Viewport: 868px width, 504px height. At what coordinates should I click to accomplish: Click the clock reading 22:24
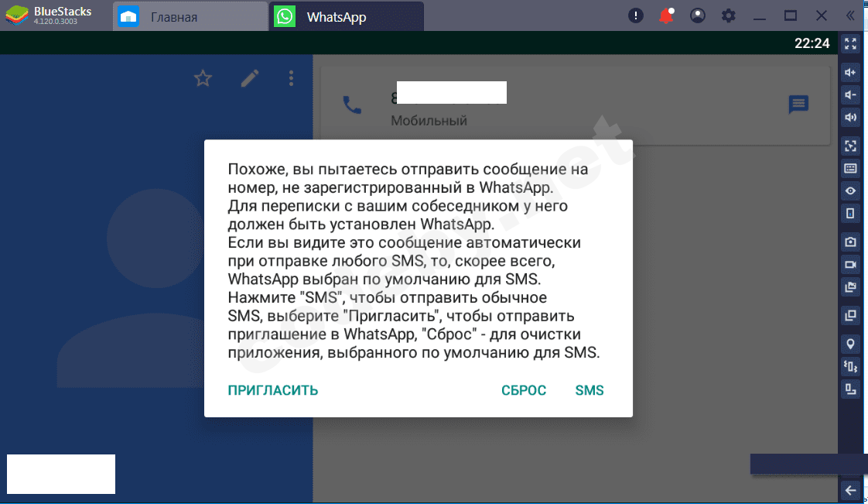click(x=812, y=43)
